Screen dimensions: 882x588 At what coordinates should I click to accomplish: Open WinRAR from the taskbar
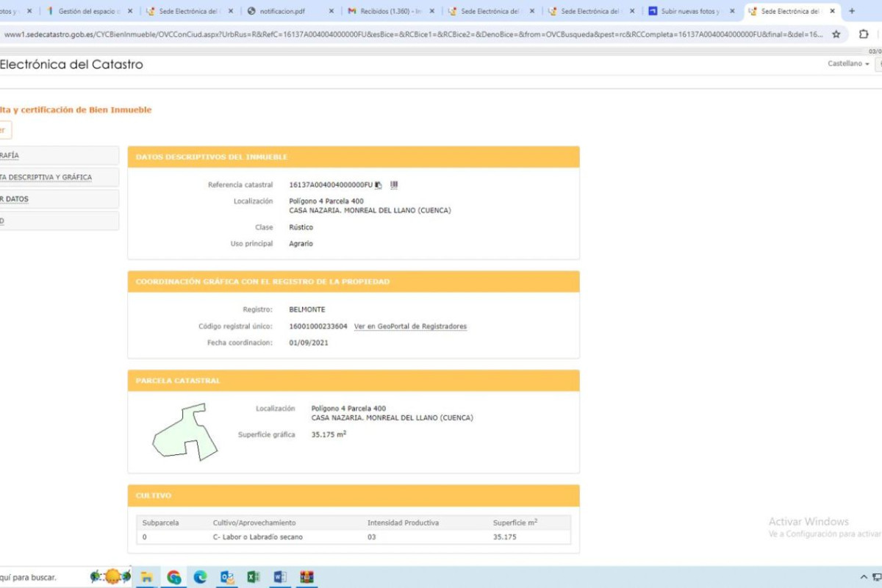tap(306, 577)
